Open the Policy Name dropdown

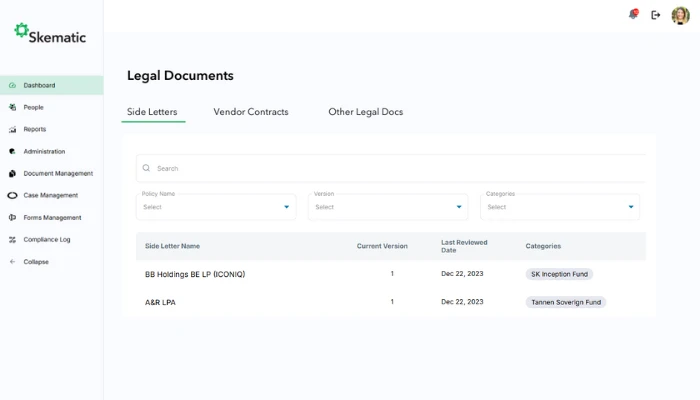[x=216, y=207]
